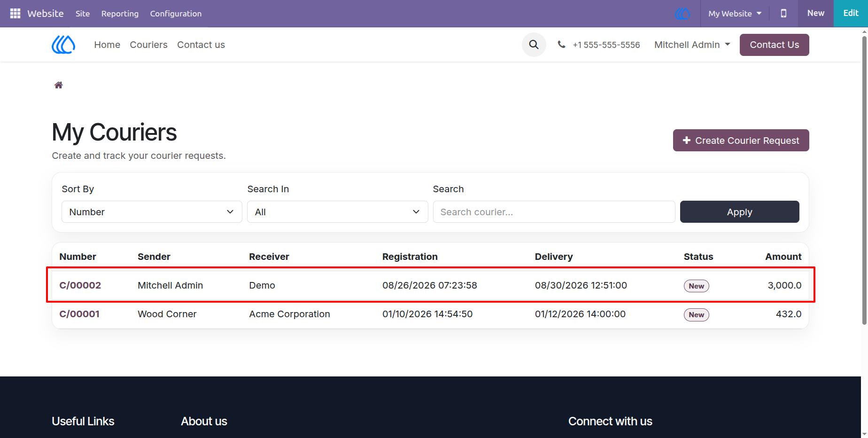The height and width of the screenshot is (438, 868).
Task: Click the Apply filter button
Action: tap(739, 212)
